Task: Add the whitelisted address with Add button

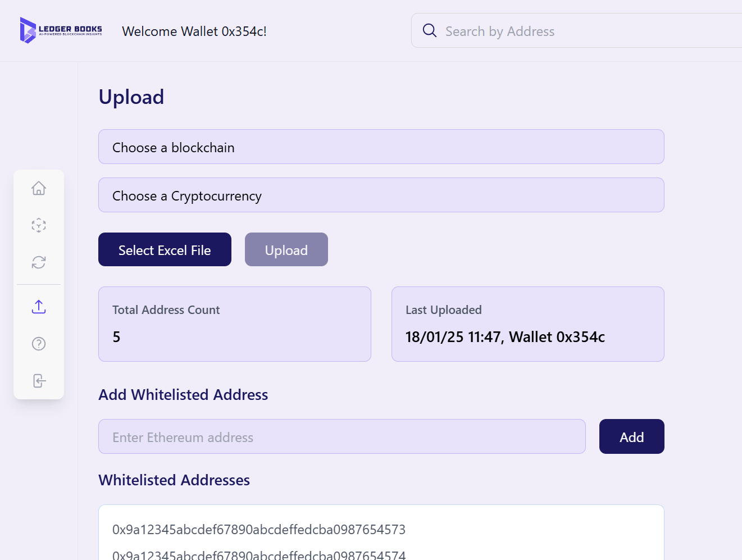Action: click(632, 436)
